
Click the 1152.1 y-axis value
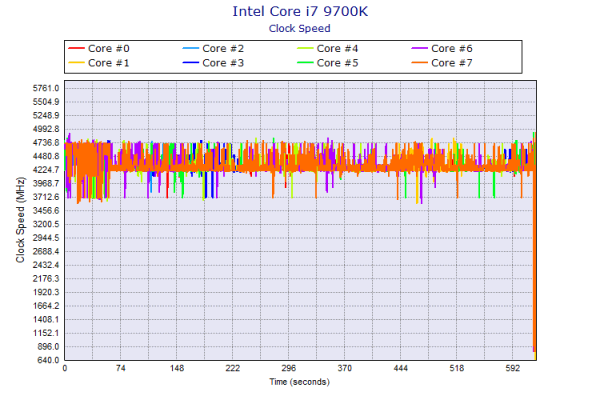46,333
